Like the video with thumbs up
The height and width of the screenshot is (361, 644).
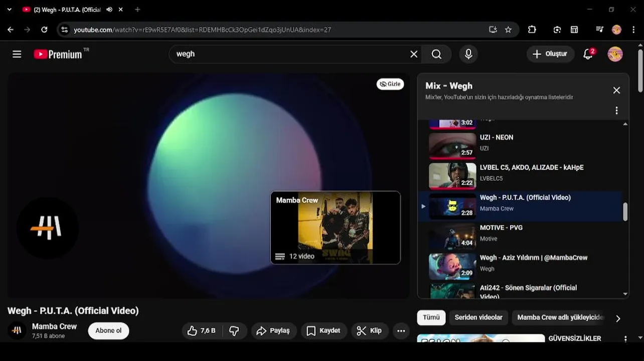[202, 331]
